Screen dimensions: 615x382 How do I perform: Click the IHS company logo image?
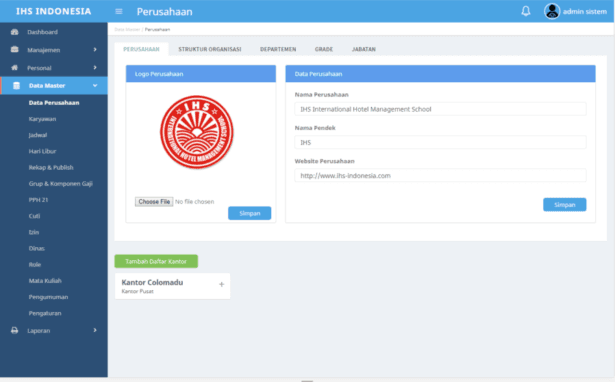pos(197,132)
